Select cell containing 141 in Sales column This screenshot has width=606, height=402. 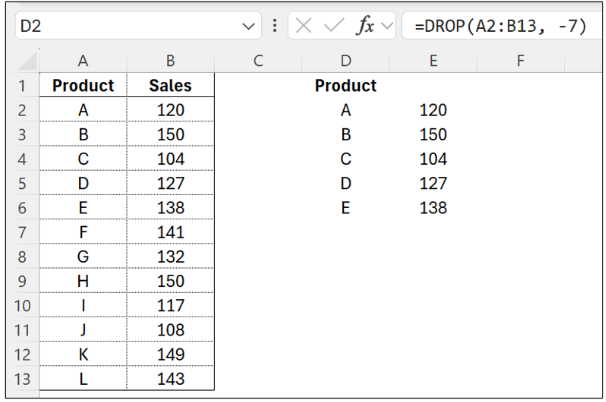170,233
